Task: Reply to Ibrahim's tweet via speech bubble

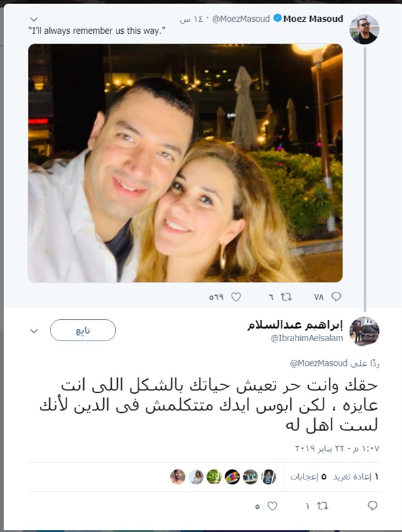Action: (x=373, y=506)
